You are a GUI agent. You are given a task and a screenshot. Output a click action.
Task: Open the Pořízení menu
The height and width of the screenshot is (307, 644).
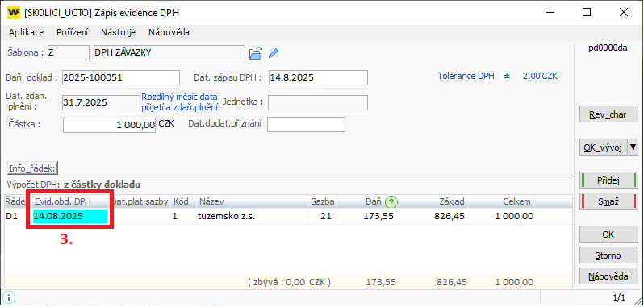click(73, 32)
